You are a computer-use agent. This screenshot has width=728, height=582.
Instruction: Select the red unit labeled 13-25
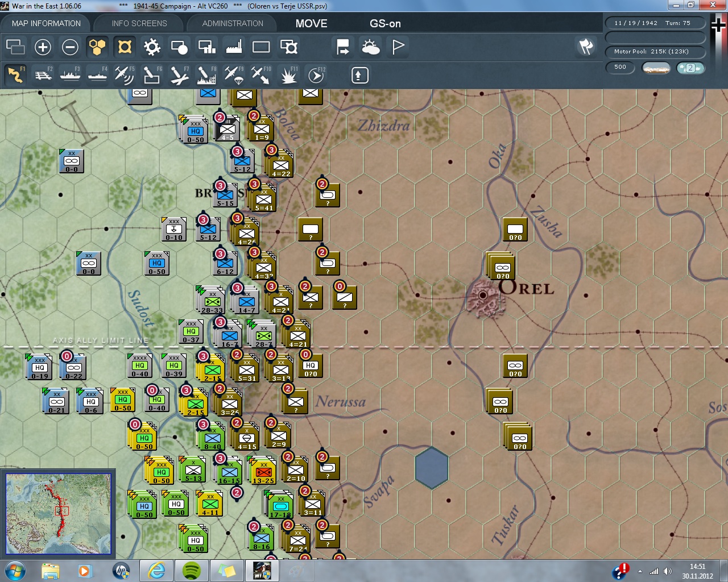[x=263, y=470]
